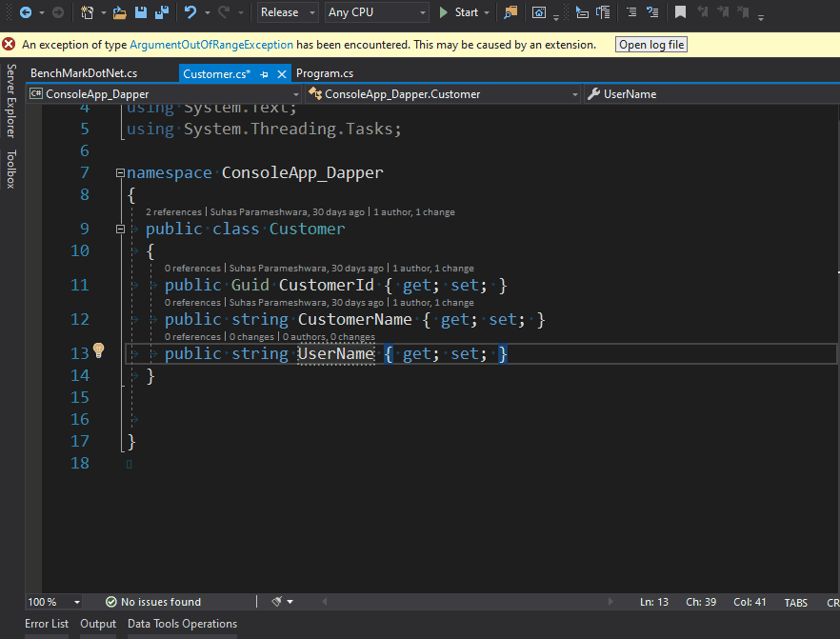Collapse the Customer class block
840x639 pixels.
pos(120,230)
